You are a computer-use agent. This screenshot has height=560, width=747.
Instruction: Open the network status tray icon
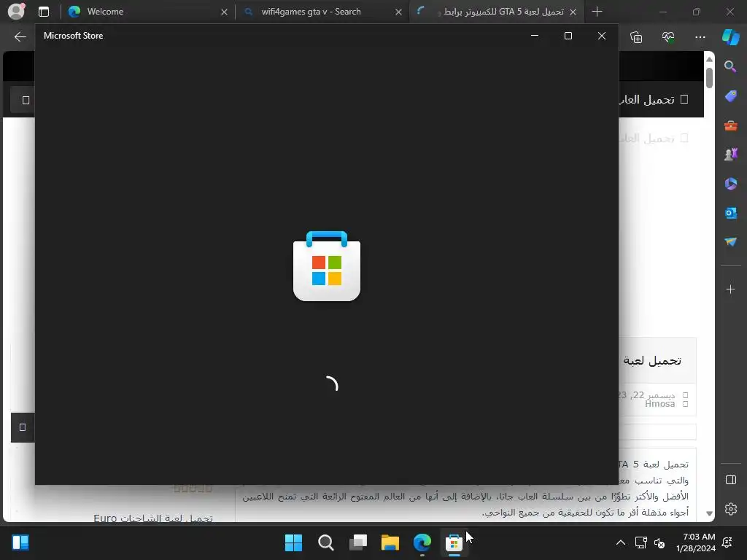tap(640, 542)
